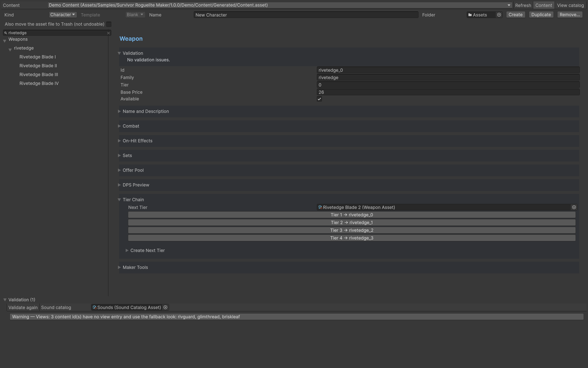The width and height of the screenshot is (588, 368).
Task: Click the Create button
Action: pos(516,15)
